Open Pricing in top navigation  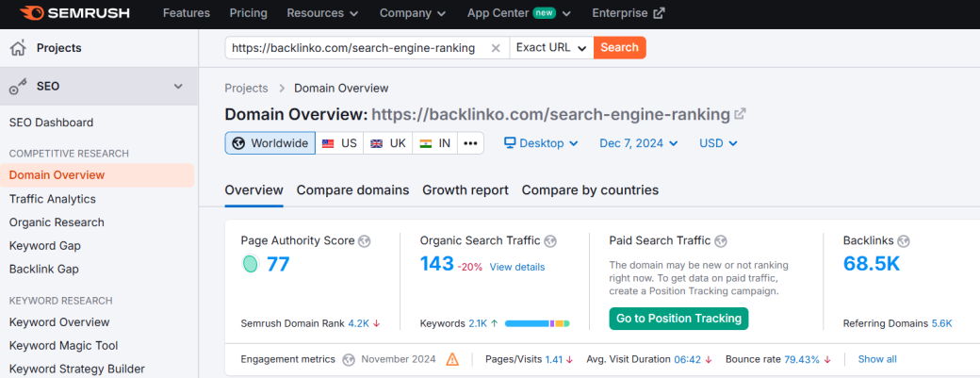[248, 13]
